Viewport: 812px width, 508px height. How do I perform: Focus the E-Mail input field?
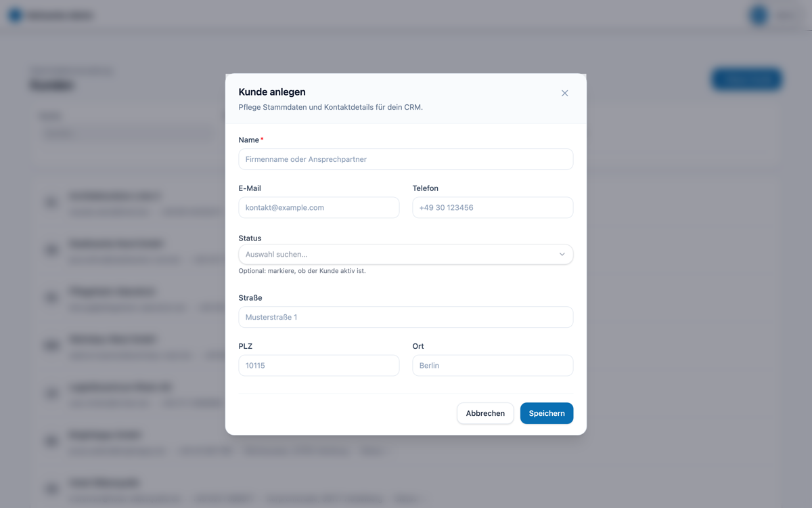click(x=319, y=207)
